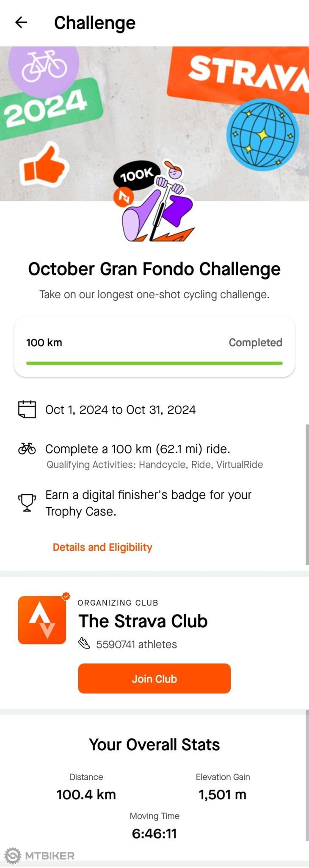This screenshot has width=309, height=868.
Task: Open Details and Eligibility link
Action: tap(102, 547)
